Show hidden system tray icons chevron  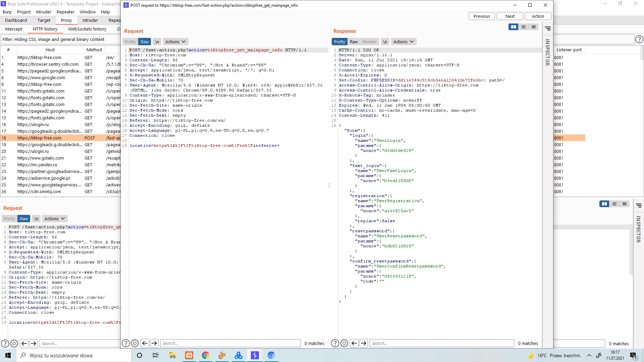tap(589, 355)
